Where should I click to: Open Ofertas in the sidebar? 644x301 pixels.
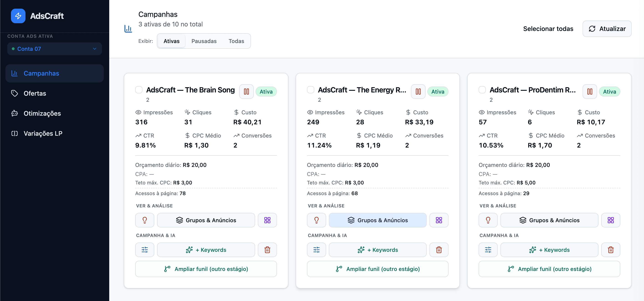coord(35,93)
